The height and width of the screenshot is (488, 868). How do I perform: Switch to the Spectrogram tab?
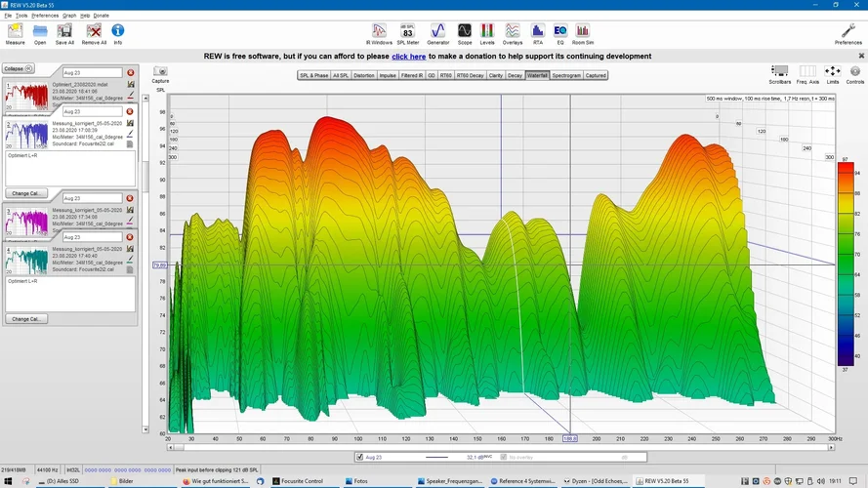pyautogui.click(x=567, y=75)
